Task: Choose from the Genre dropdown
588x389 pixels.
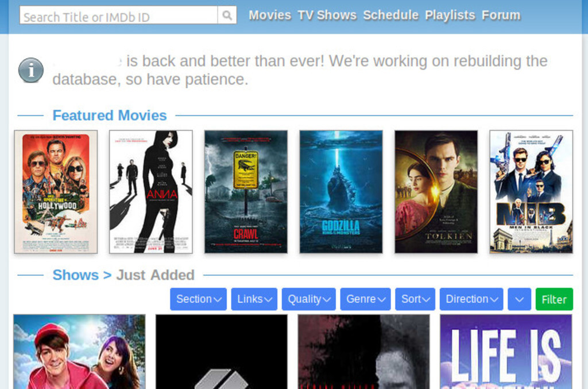Action: tap(365, 299)
